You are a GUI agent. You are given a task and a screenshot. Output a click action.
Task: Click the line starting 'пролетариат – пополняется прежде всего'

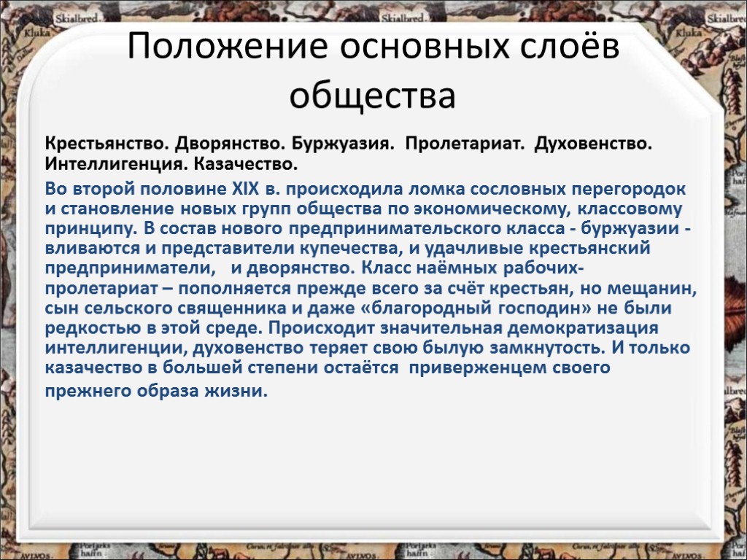point(371,289)
